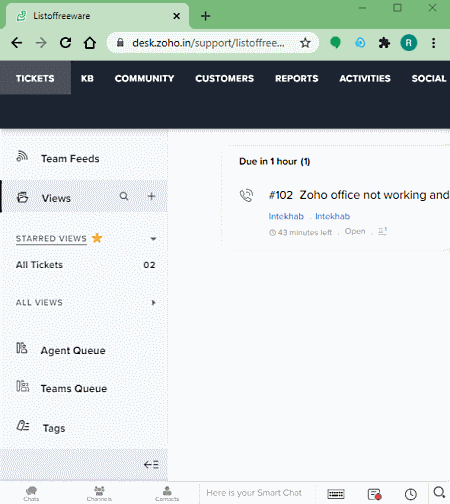
Task: Open the Agent Queue icon
Action: coord(22,348)
